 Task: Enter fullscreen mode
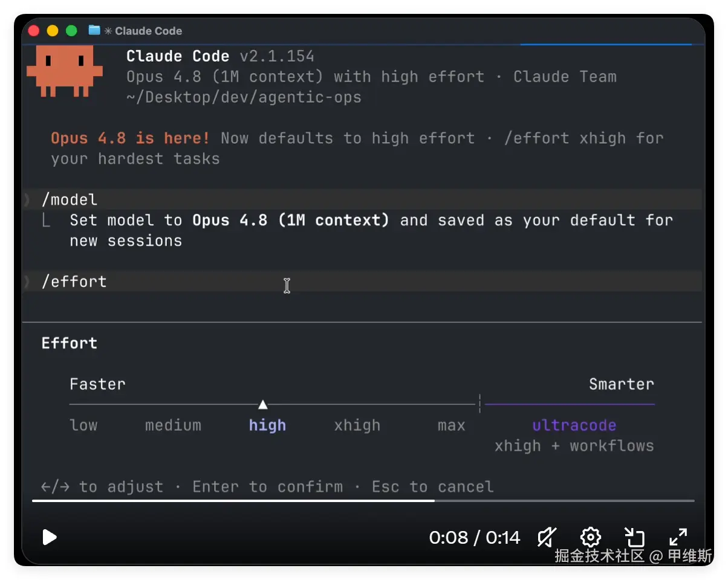[678, 537]
